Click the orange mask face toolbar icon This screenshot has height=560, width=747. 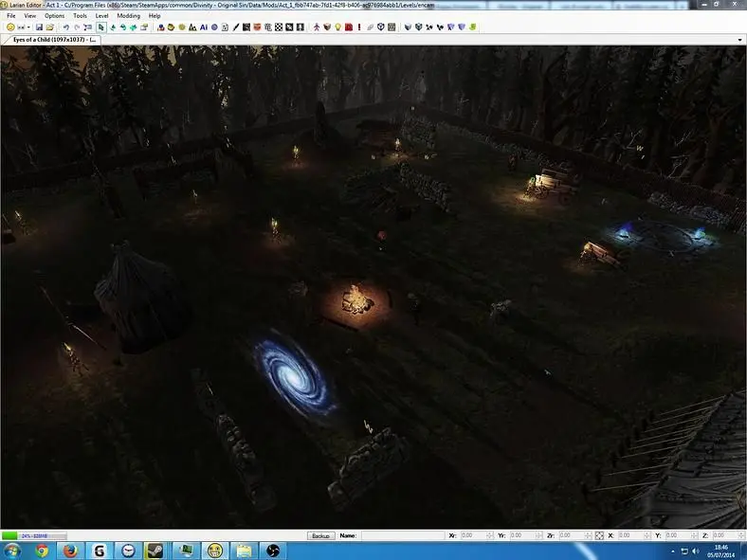[257, 27]
